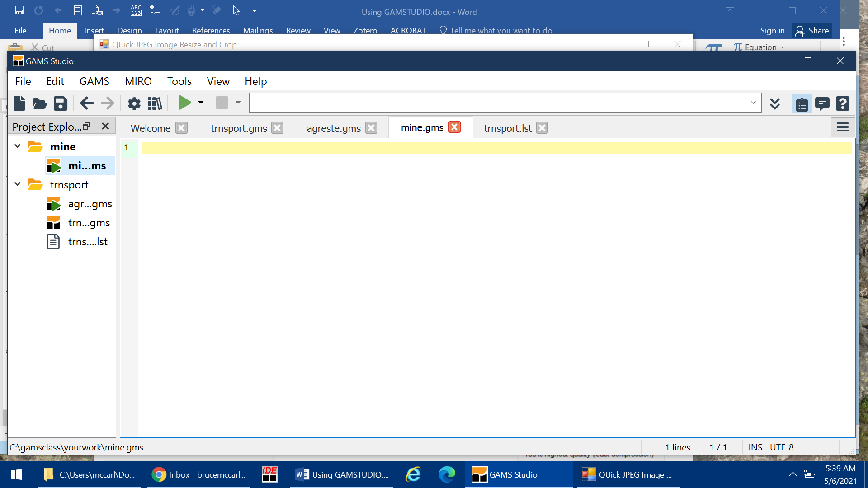Open Chrome Inbox from the taskbar
The height and width of the screenshot is (488, 868).
(199, 474)
